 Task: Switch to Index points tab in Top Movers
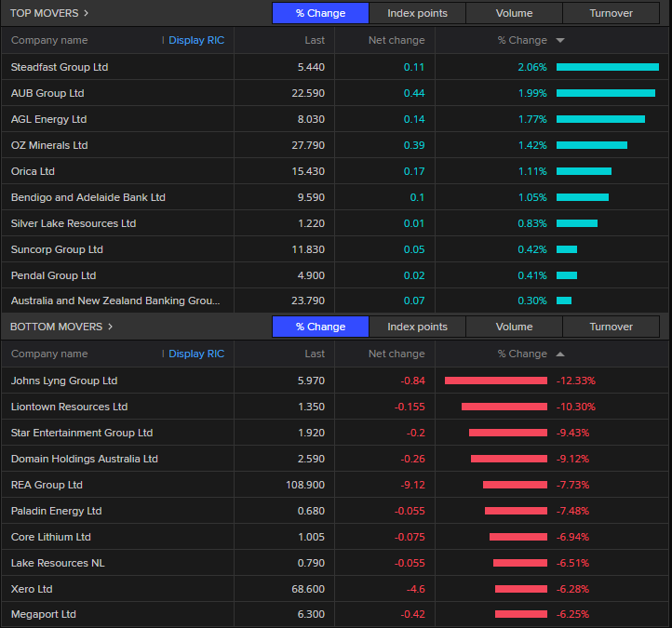pyautogui.click(x=417, y=13)
